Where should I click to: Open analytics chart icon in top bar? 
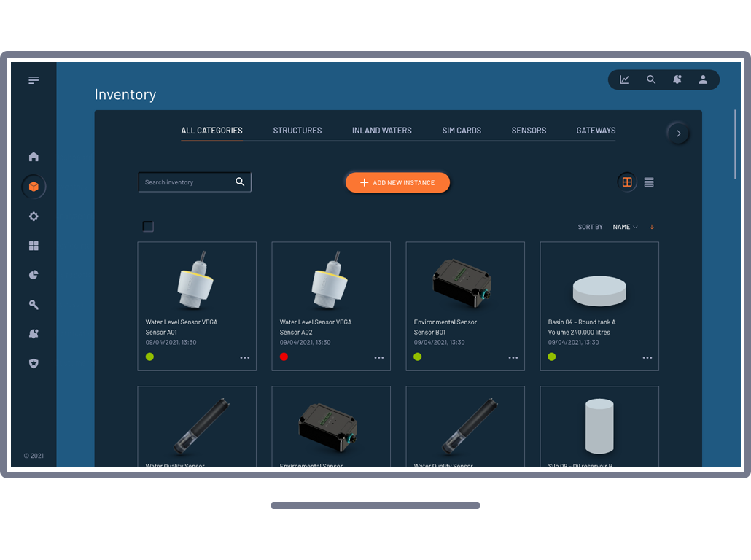625,79
